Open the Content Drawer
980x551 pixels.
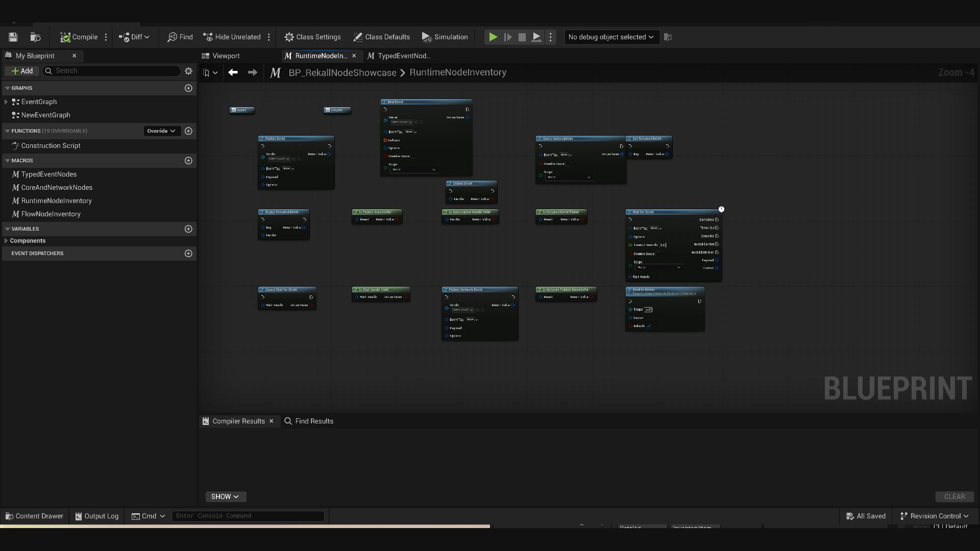point(34,516)
